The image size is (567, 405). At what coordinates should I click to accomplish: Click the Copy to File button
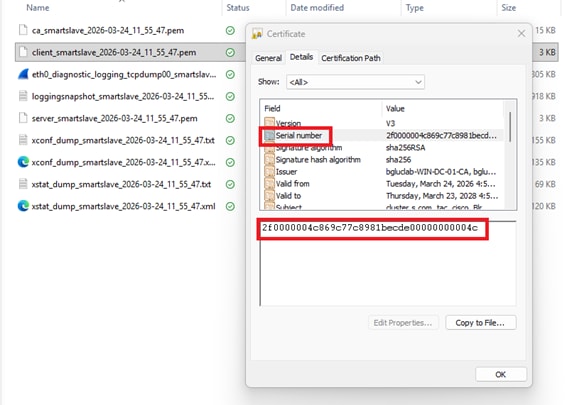coord(481,323)
